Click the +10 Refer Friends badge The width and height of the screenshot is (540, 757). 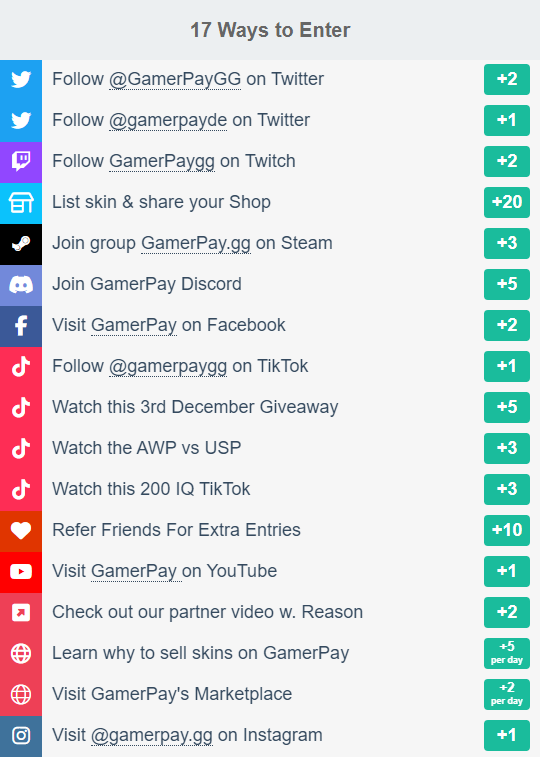(x=507, y=530)
